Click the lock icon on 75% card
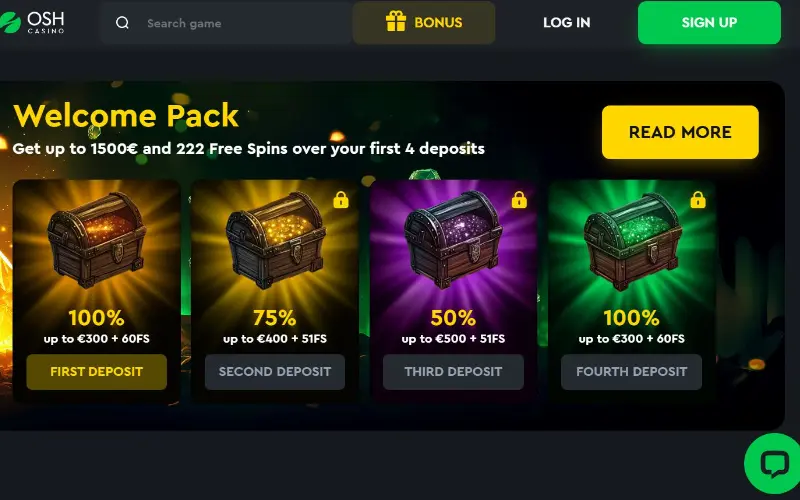 pos(341,199)
